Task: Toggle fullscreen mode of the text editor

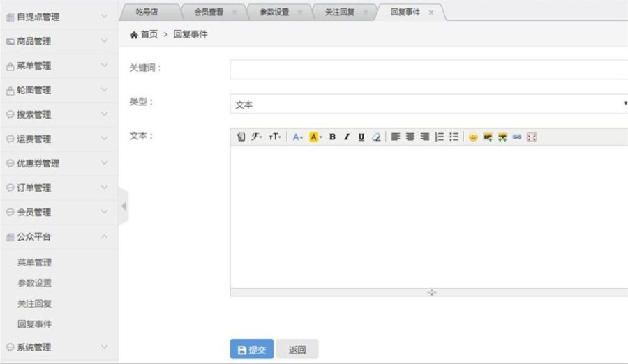Action: tap(532, 137)
